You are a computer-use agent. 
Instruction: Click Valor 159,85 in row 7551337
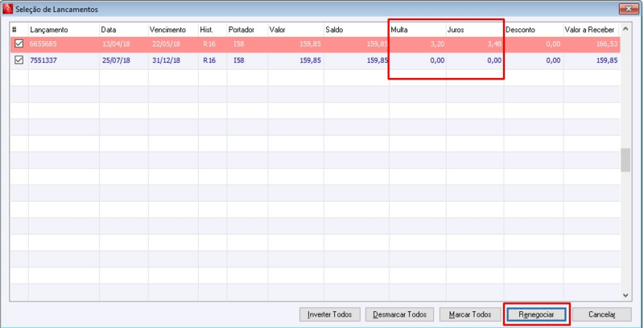click(x=311, y=60)
